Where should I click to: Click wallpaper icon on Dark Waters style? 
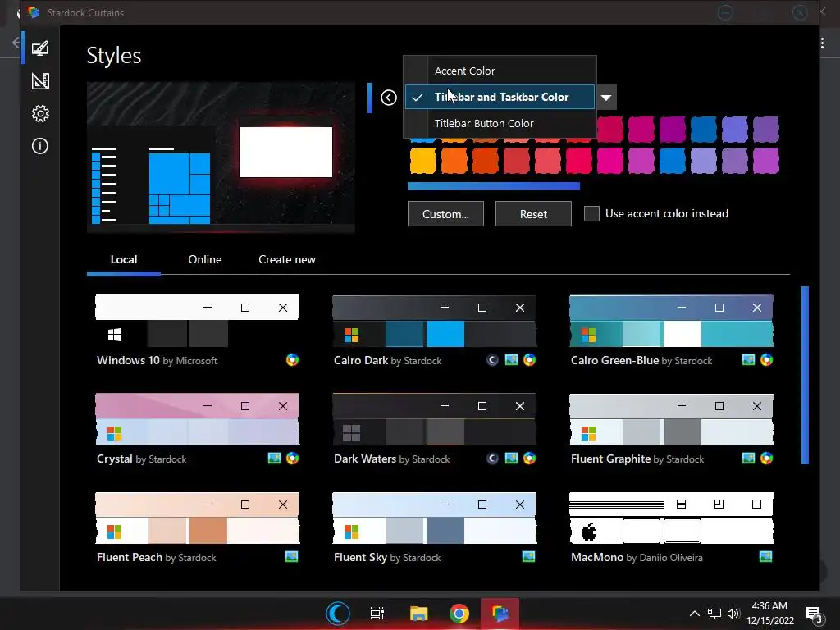click(512, 459)
